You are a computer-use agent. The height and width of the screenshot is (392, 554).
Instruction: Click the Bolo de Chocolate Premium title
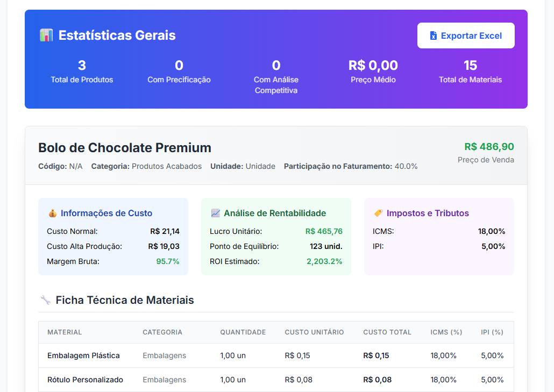point(125,148)
